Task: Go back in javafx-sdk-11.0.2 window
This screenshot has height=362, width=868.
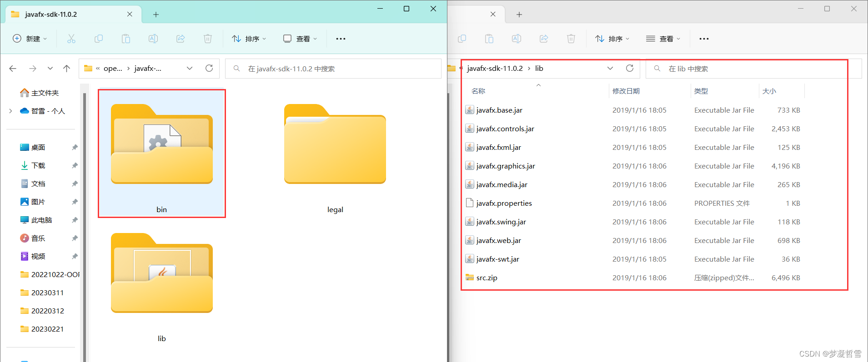Action: click(13, 69)
